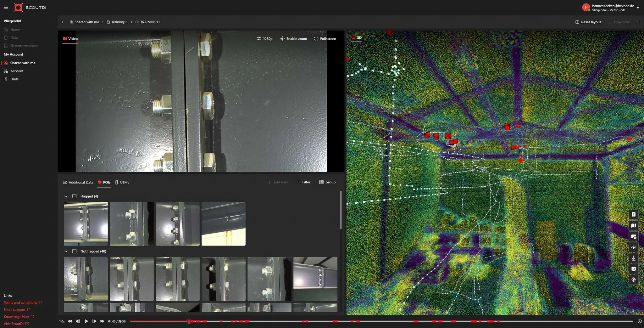Open the Account sidebar item
The width and height of the screenshot is (644, 328).
pos(17,71)
